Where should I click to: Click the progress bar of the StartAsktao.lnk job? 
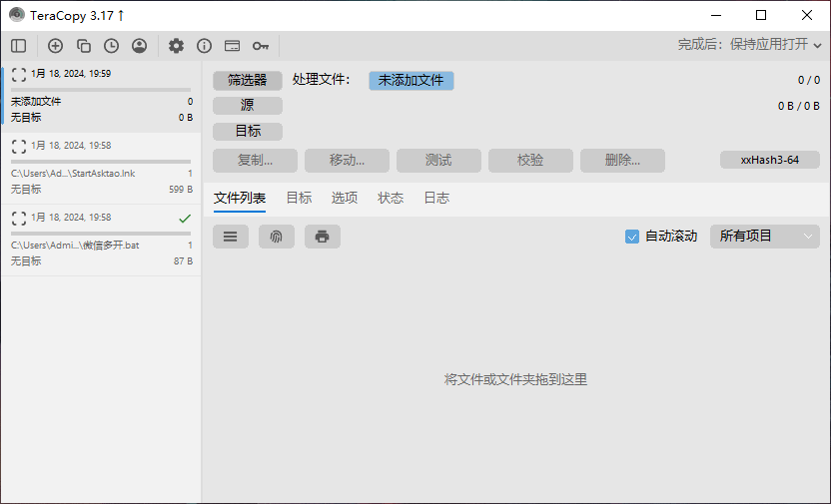101,162
